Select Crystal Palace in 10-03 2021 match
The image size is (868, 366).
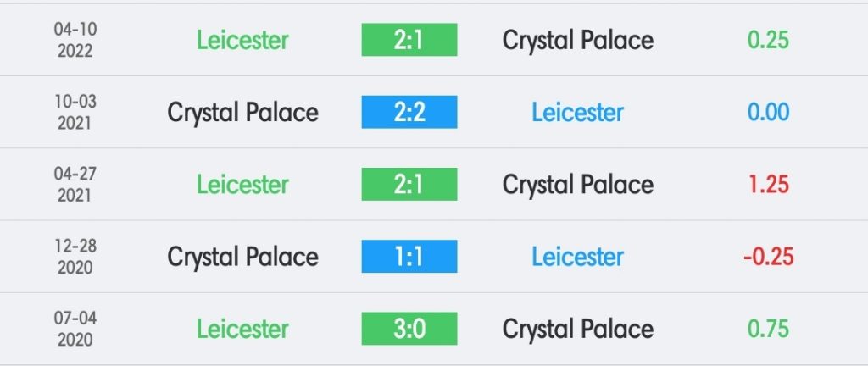click(x=242, y=113)
